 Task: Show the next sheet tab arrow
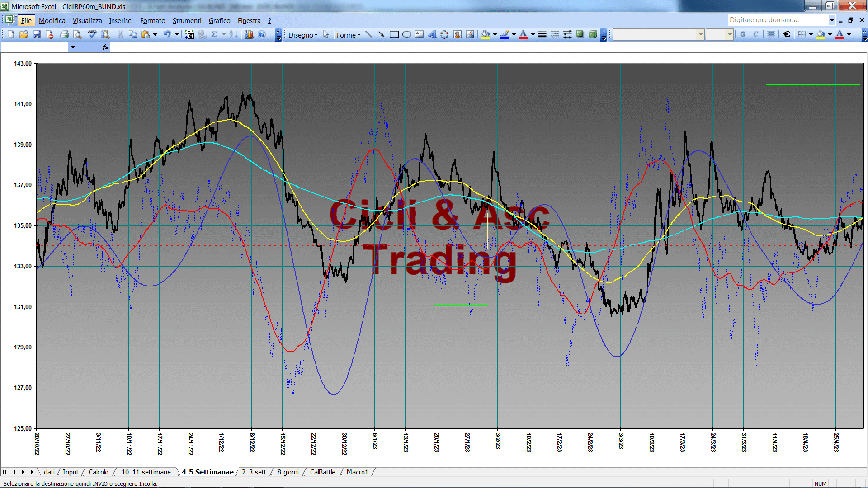pos(23,472)
